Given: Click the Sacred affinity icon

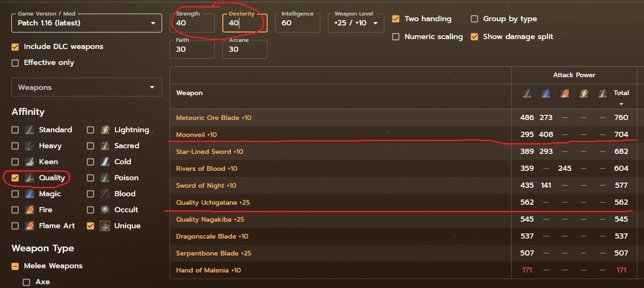Looking at the screenshot, I should tap(105, 146).
